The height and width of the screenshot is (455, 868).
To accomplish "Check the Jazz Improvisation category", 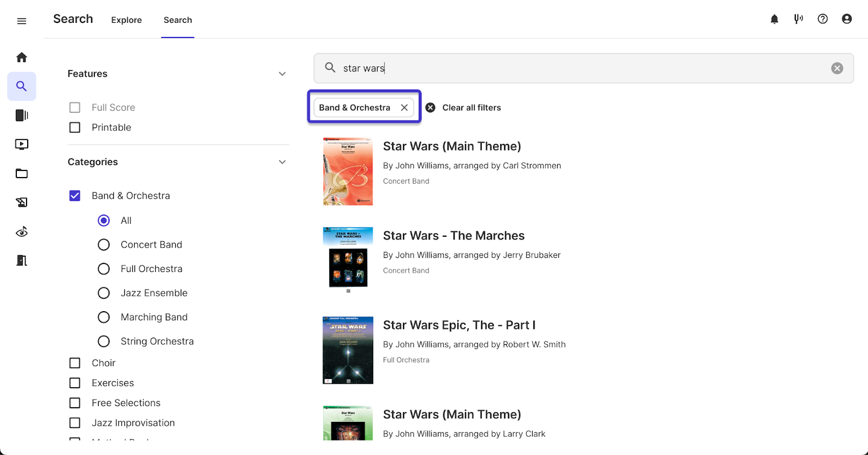I will click(75, 423).
